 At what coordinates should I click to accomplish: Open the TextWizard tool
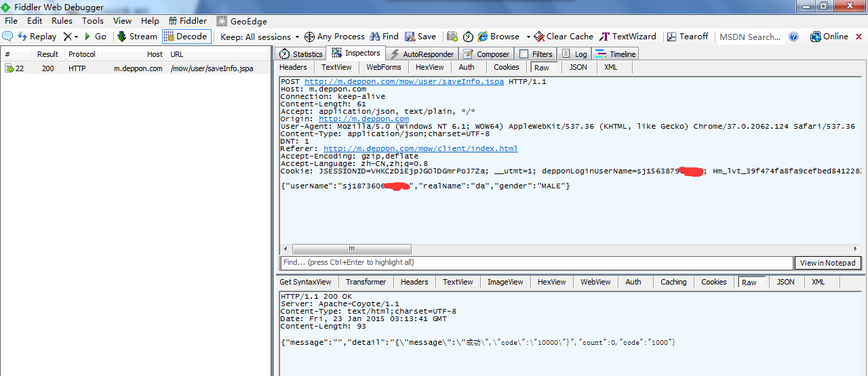(x=628, y=37)
